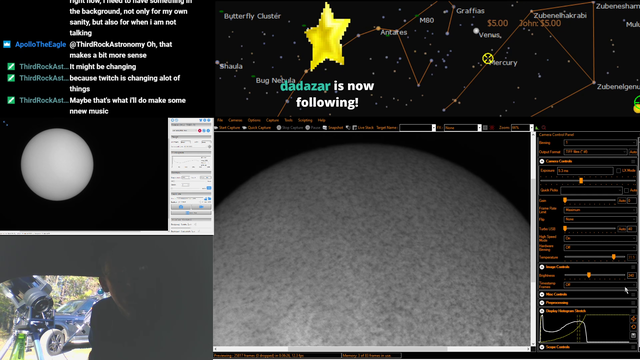
Task: Click the Brightness slider handle
Action: 589,275
